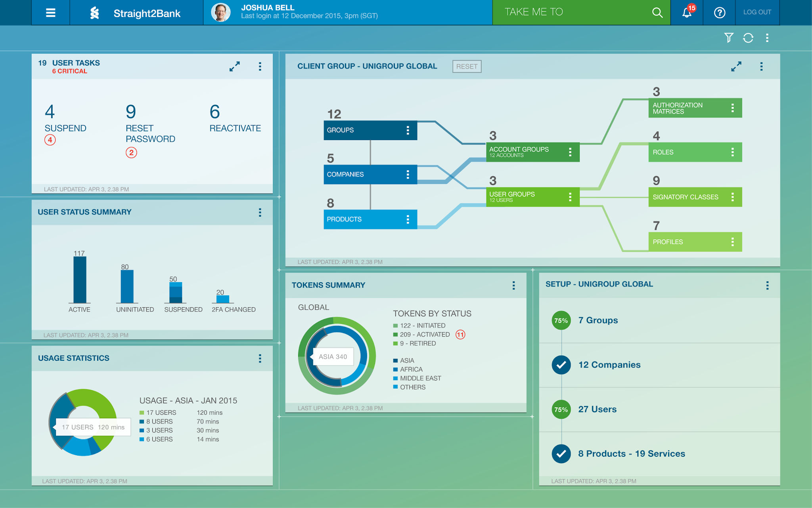The width and height of the screenshot is (812, 508).
Task: Click the notifications bell icon
Action: [x=687, y=13]
